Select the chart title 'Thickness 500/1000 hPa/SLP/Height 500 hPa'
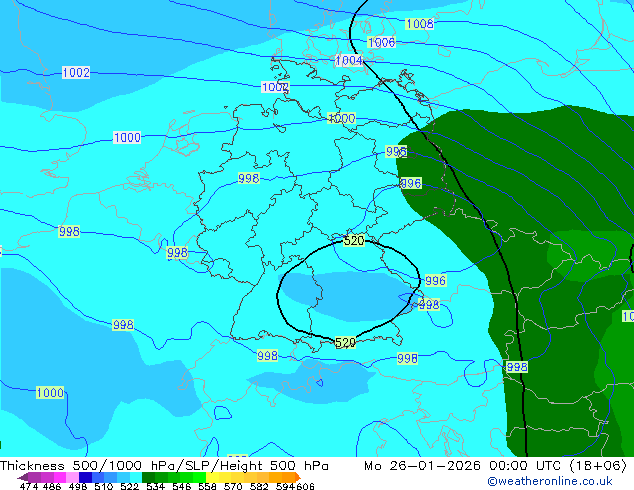This screenshot has height=490, width=634. point(164,466)
